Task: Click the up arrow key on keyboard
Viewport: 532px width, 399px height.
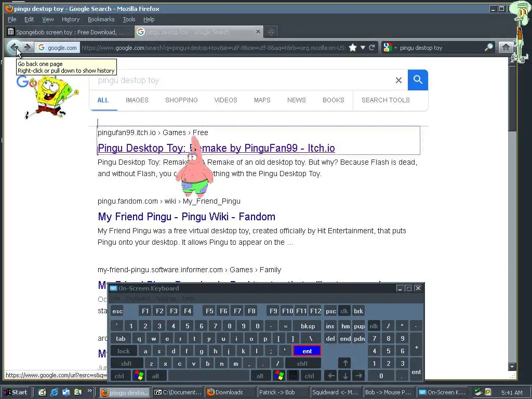Action: pos(345,363)
